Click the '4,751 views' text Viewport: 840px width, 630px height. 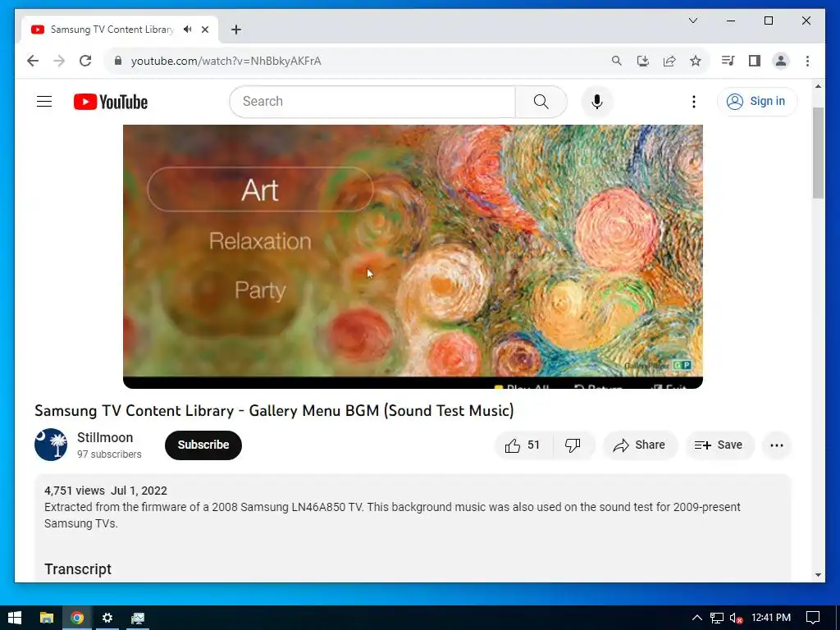click(x=75, y=491)
